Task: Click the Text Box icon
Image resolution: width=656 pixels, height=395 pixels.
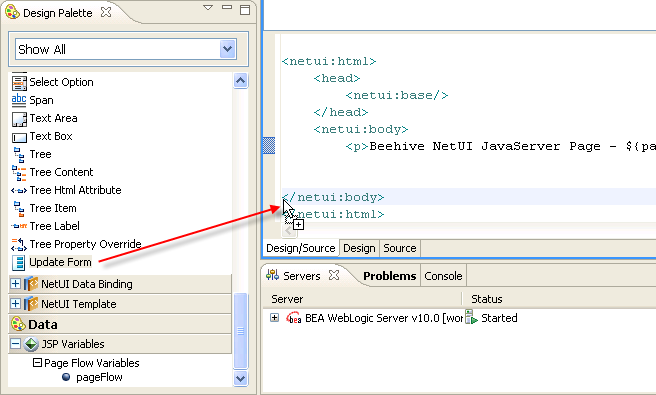Action: tap(19, 137)
